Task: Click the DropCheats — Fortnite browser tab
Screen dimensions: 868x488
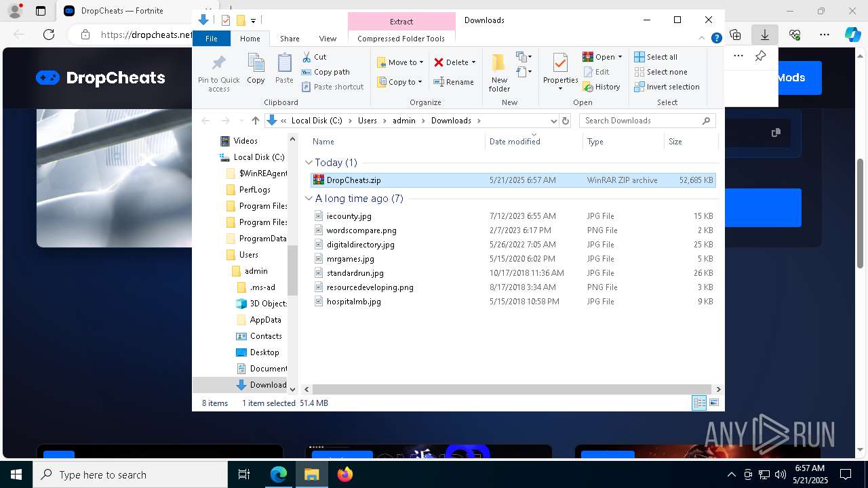Action: pyautogui.click(x=122, y=11)
